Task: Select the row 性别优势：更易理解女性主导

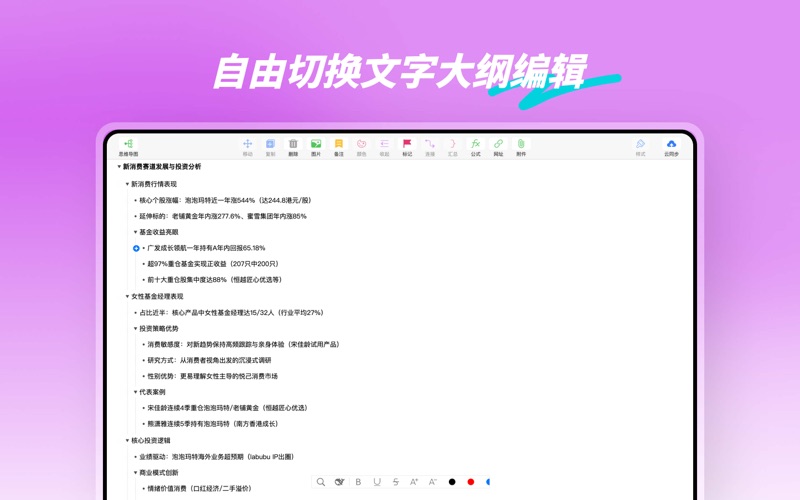Action: [213, 376]
